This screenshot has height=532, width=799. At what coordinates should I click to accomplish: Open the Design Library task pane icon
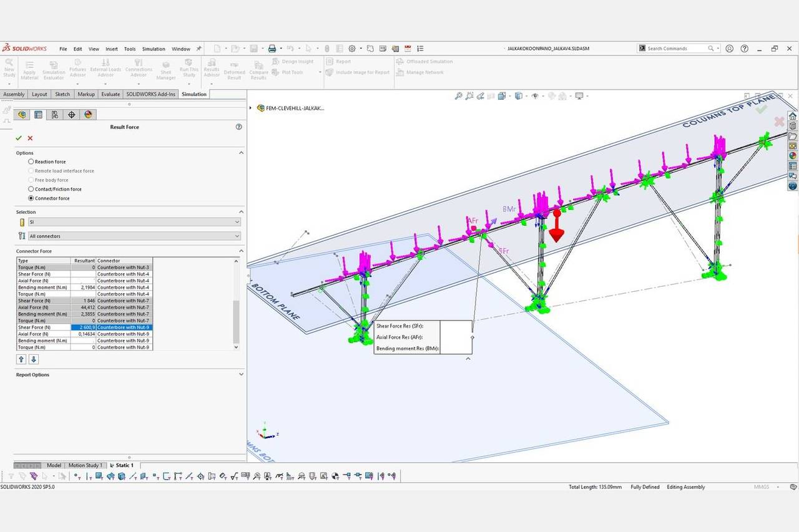pos(793,126)
